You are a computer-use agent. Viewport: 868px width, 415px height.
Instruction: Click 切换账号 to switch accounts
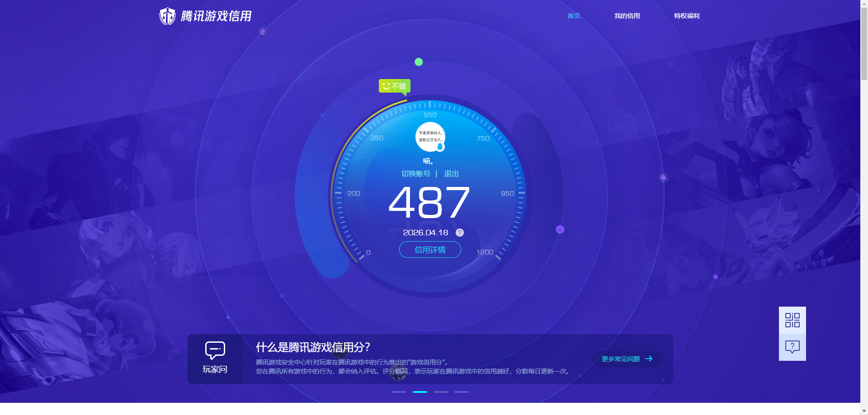click(x=416, y=173)
